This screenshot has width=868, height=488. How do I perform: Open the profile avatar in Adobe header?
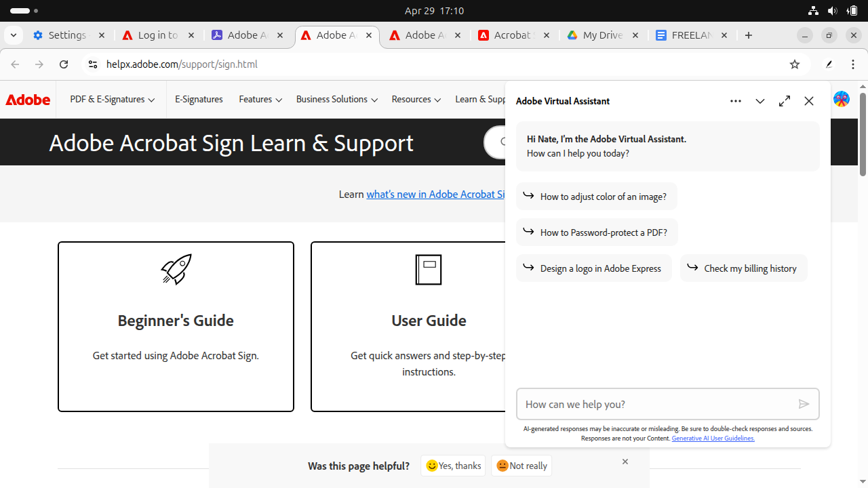(842, 99)
